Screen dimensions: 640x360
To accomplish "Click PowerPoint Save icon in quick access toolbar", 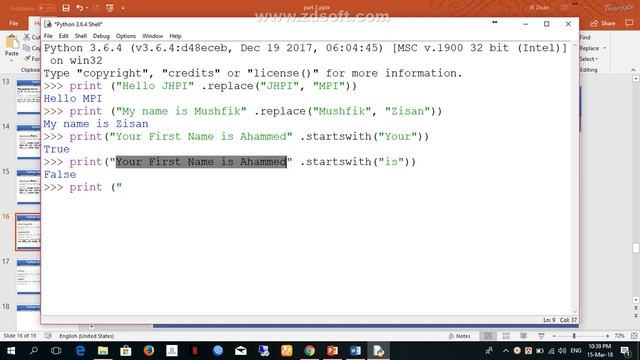I will pos(66,8).
